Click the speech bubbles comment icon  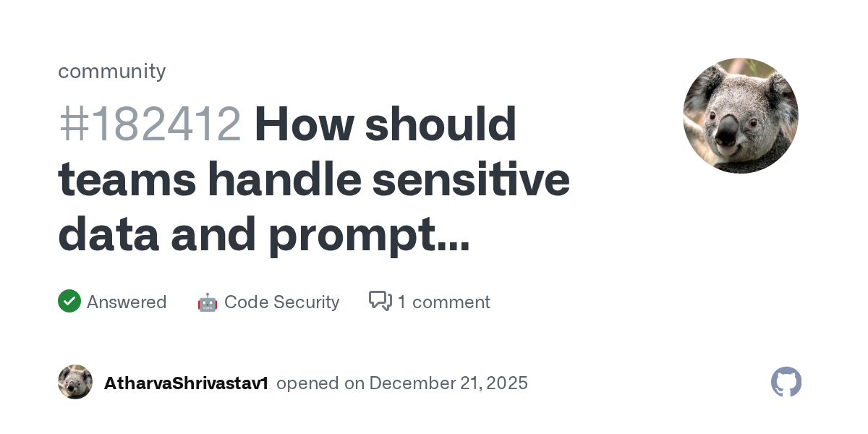coord(380,301)
